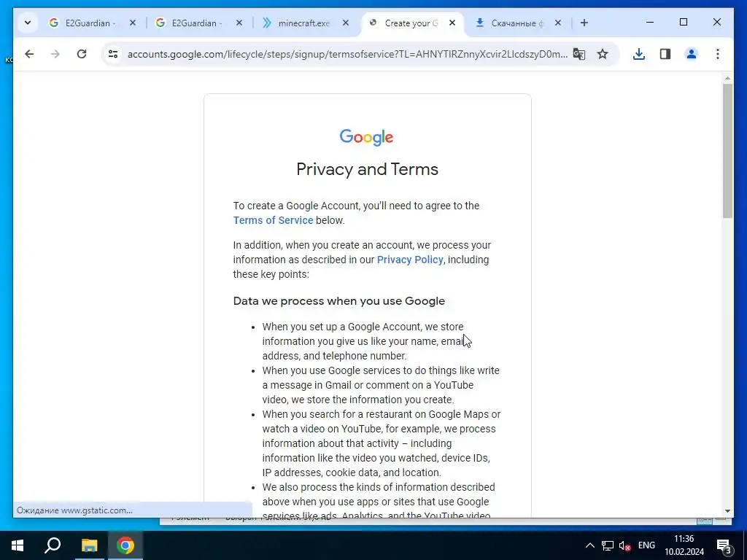This screenshot has height=560, width=747.
Task: Click Chrome icon in taskbar
Action: (x=125, y=545)
